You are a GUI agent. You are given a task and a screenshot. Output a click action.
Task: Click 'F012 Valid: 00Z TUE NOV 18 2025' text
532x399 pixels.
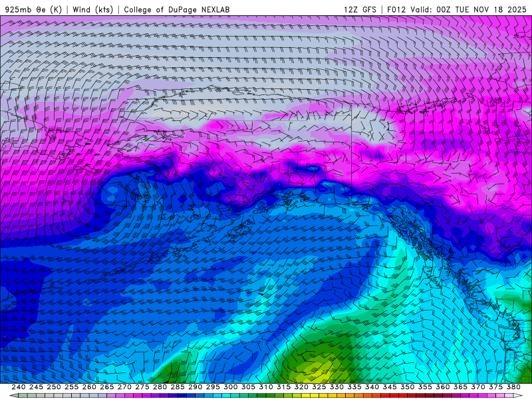(457, 9)
